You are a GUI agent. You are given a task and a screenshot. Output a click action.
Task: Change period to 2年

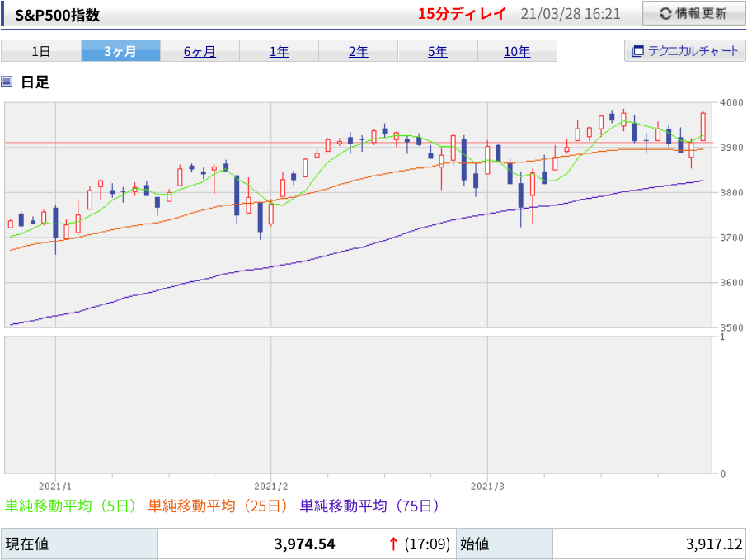pos(359,51)
